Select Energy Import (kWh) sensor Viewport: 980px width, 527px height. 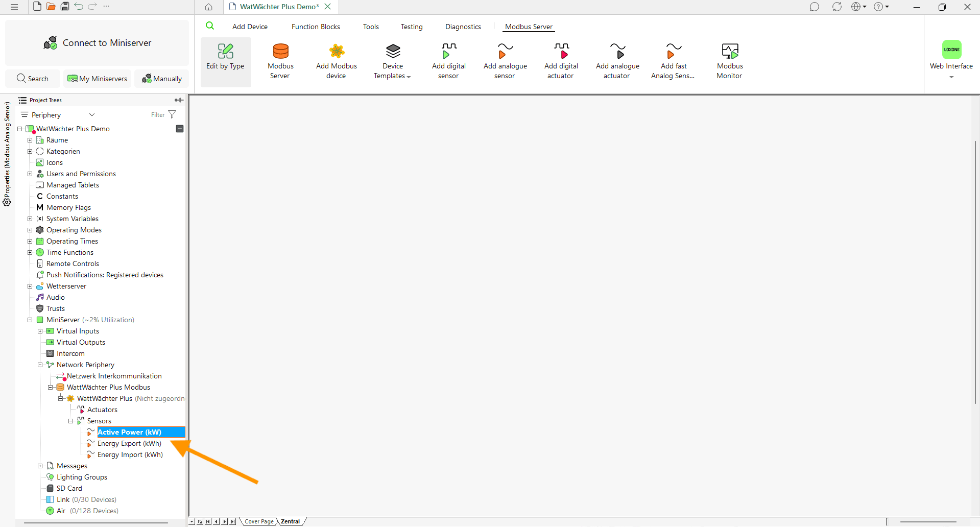coord(130,454)
